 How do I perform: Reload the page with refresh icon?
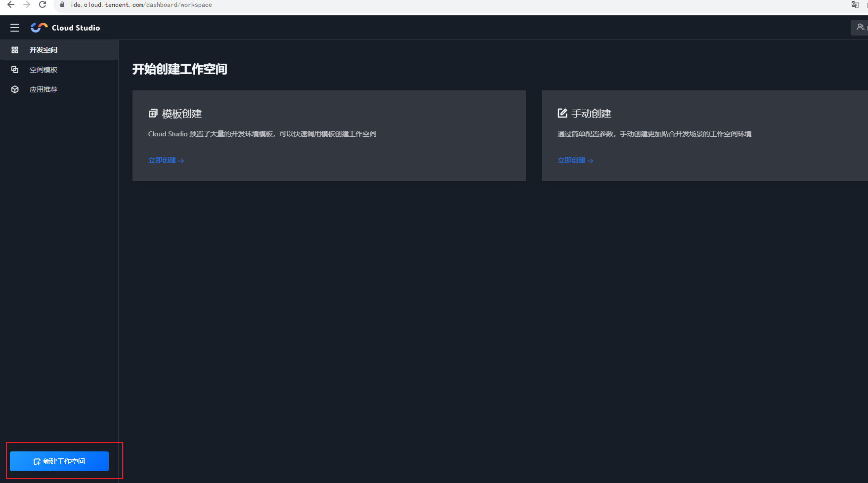[x=43, y=4]
